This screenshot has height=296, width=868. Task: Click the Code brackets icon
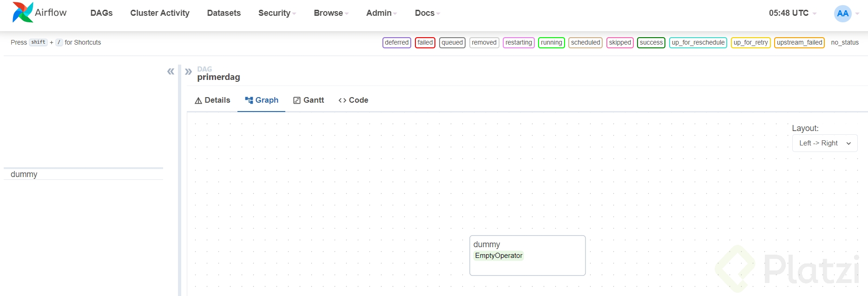[342, 100]
